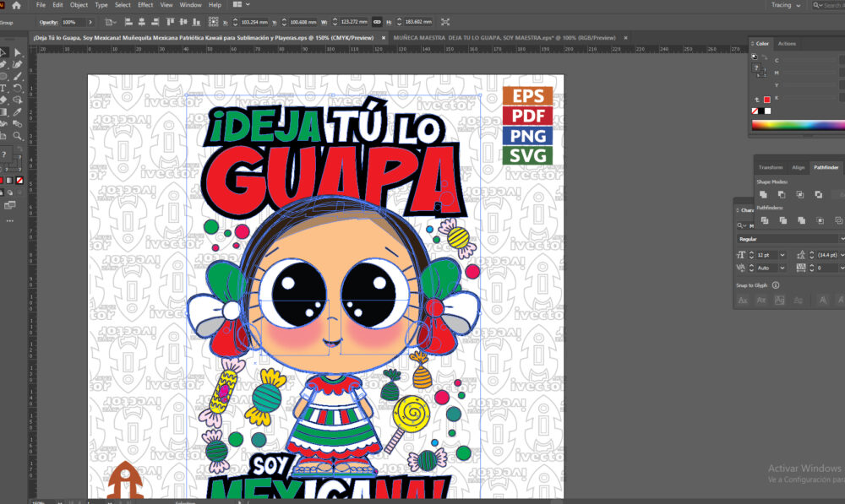Pick a color from the spectrum bar

(x=799, y=126)
